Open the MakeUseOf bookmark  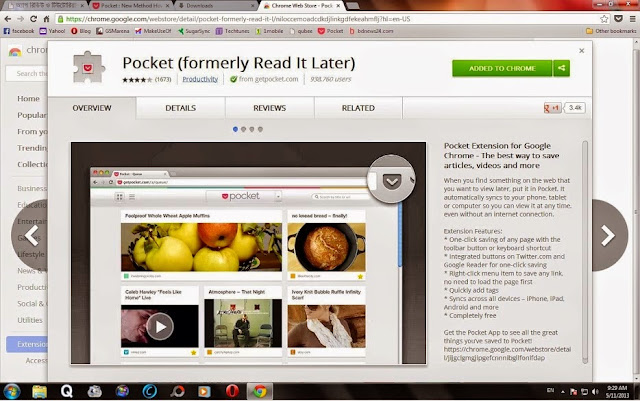click(x=153, y=31)
